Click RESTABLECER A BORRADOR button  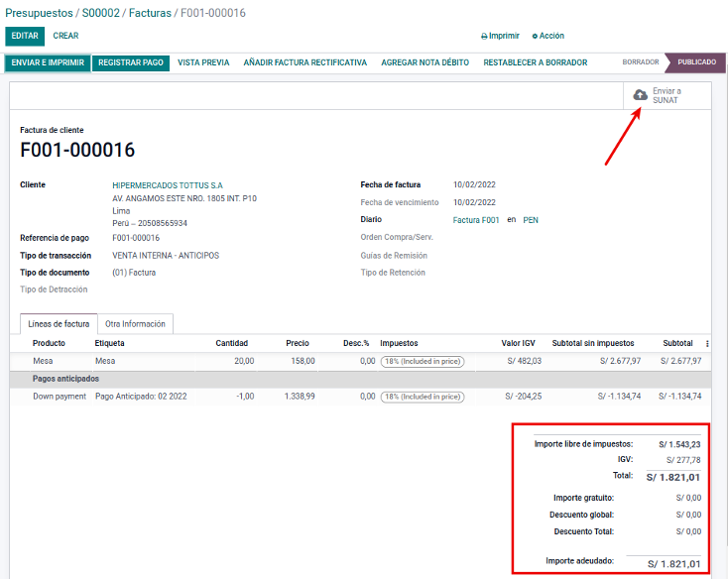pyautogui.click(x=535, y=62)
